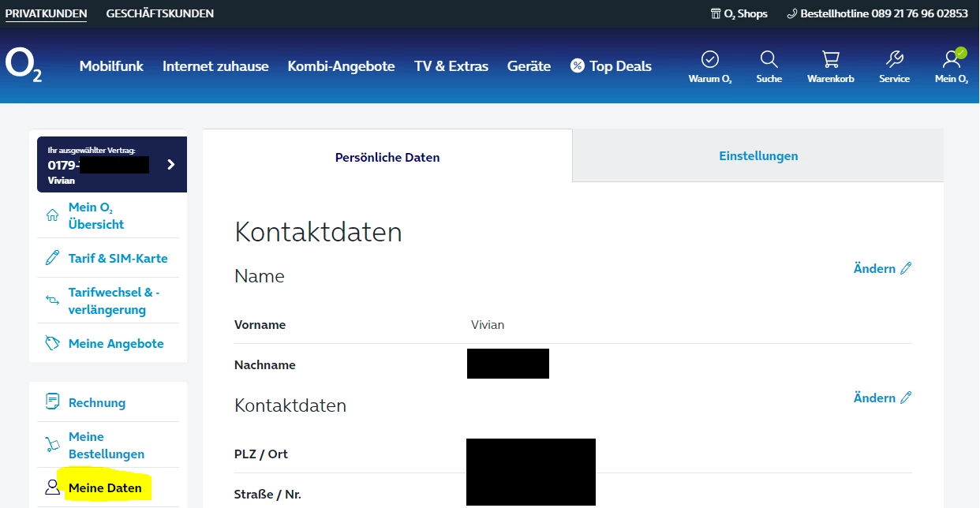Image resolution: width=980 pixels, height=508 pixels.
Task: Click the Bestellhotline phone number
Action: 919,13
